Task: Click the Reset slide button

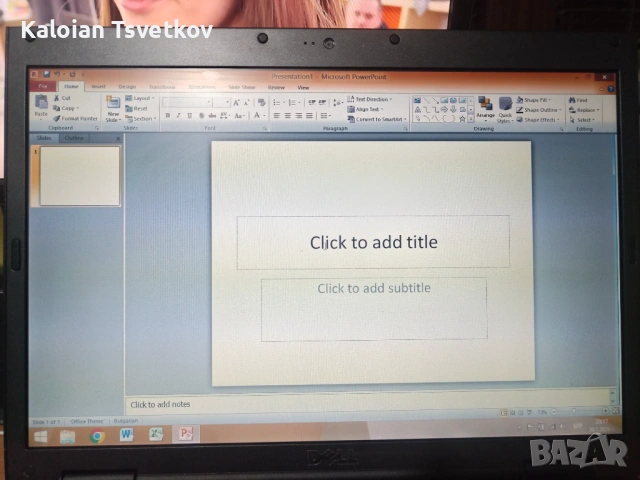Action: click(139, 108)
